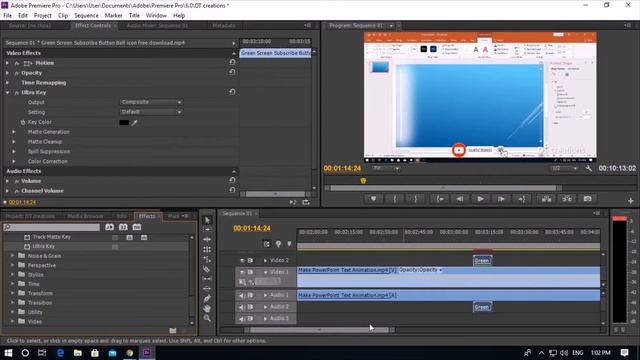The image size is (640, 360).
Task: Switch to the Effect Controls tab
Action: (x=93, y=25)
